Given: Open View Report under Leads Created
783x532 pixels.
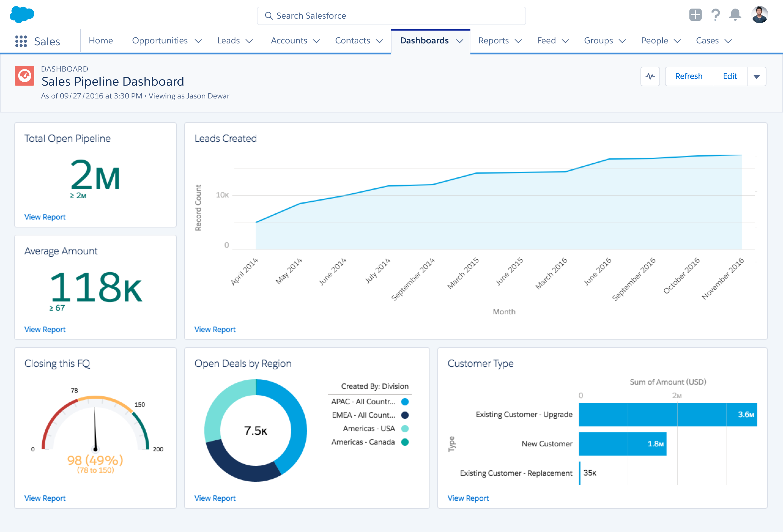Looking at the screenshot, I should (215, 329).
